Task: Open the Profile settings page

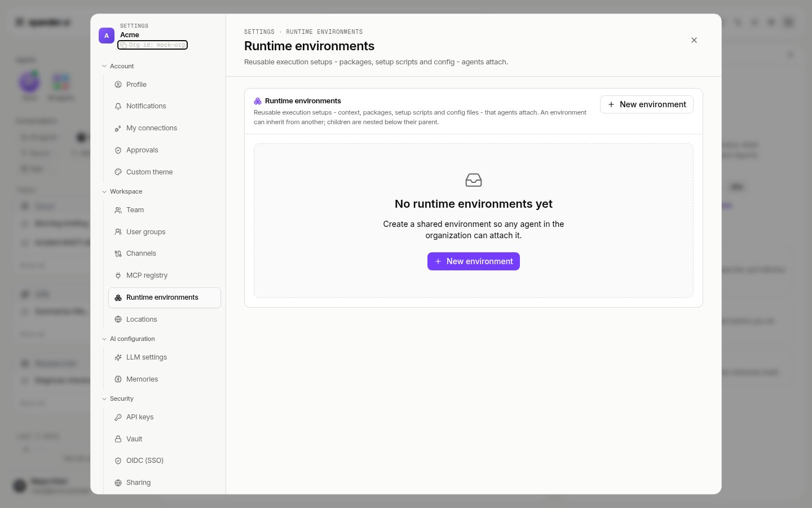Action: click(x=165, y=85)
